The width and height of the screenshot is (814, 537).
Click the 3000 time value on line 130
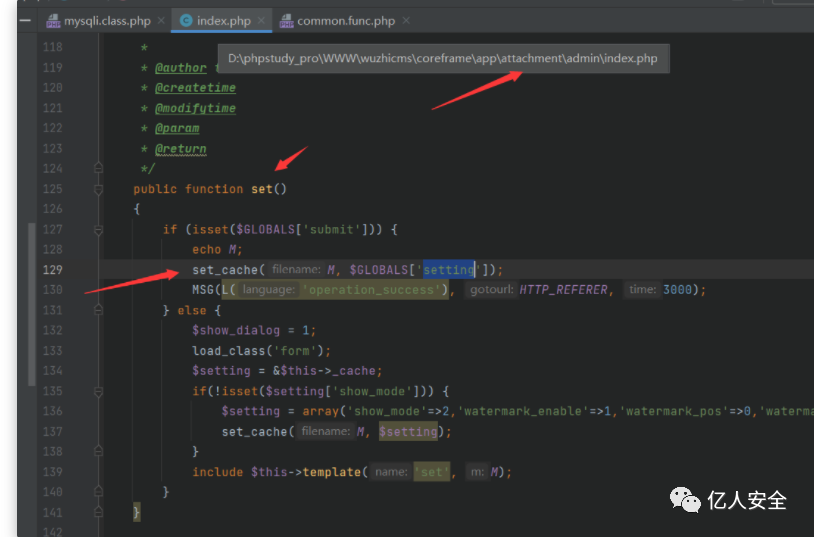pos(677,290)
